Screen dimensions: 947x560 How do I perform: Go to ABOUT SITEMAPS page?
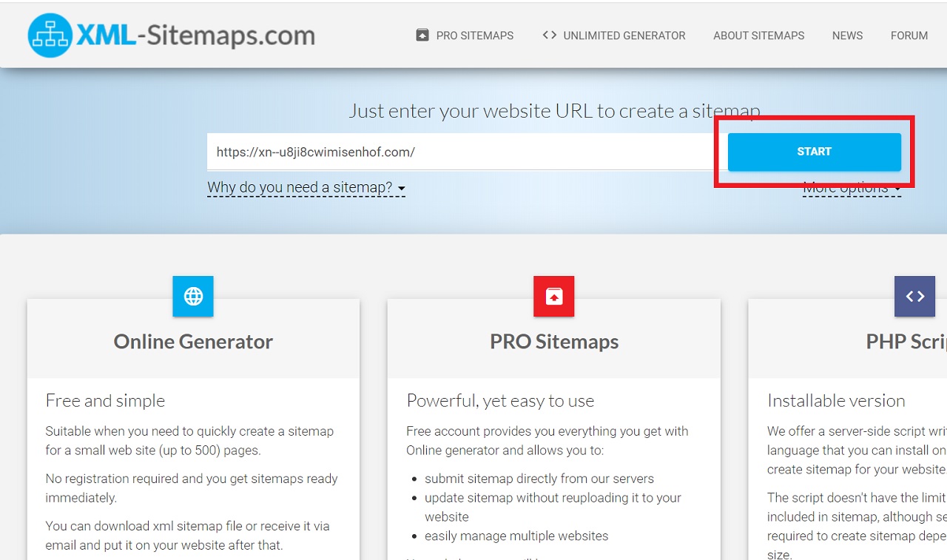point(758,36)
